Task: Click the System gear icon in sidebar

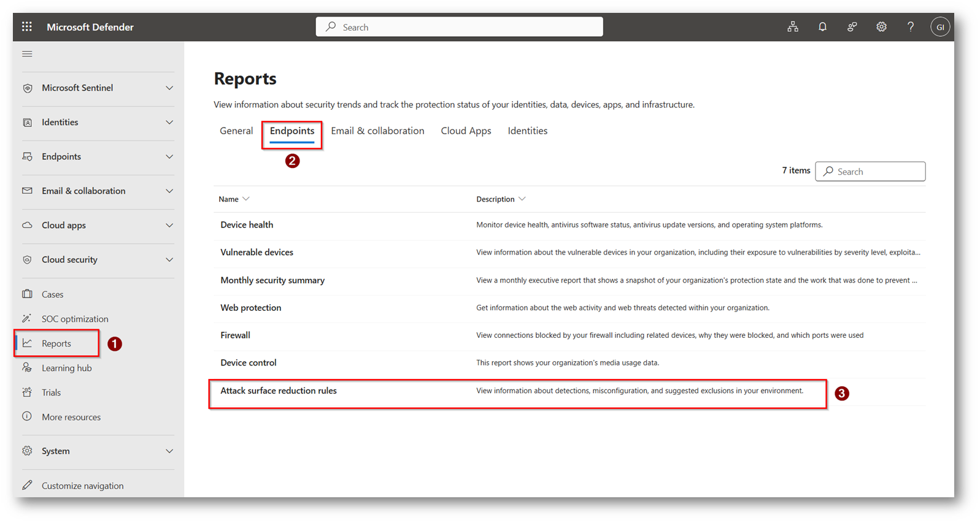Action: point(27,451)
